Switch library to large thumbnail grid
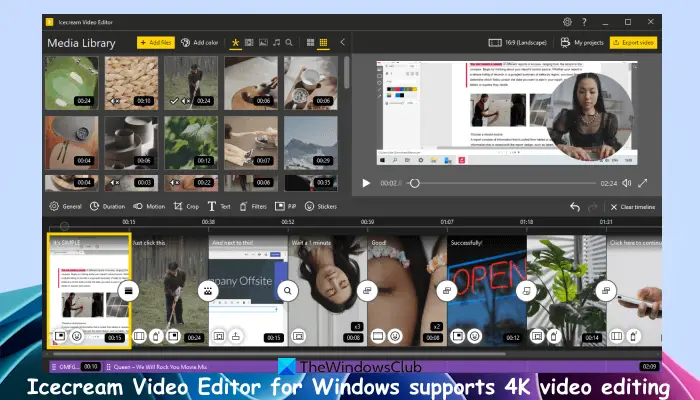The width and height of the screenshot is (700, 400). click(x=310, y=42)
